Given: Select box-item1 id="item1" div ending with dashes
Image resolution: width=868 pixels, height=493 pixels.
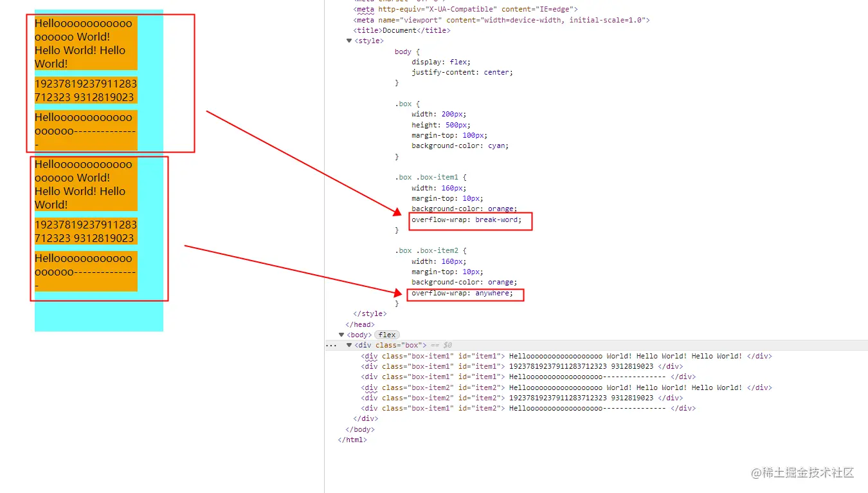Looking at the screenshot, I should [x=528, y=377].
